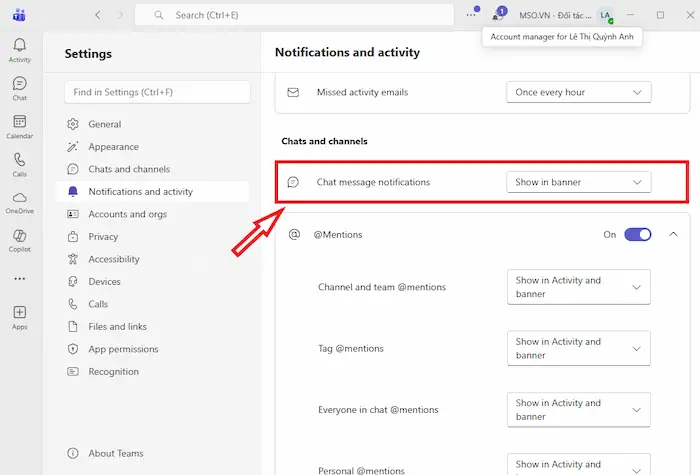Open OneDrive from the sidebar
This screenshot has width=700, height=475.
20,201
